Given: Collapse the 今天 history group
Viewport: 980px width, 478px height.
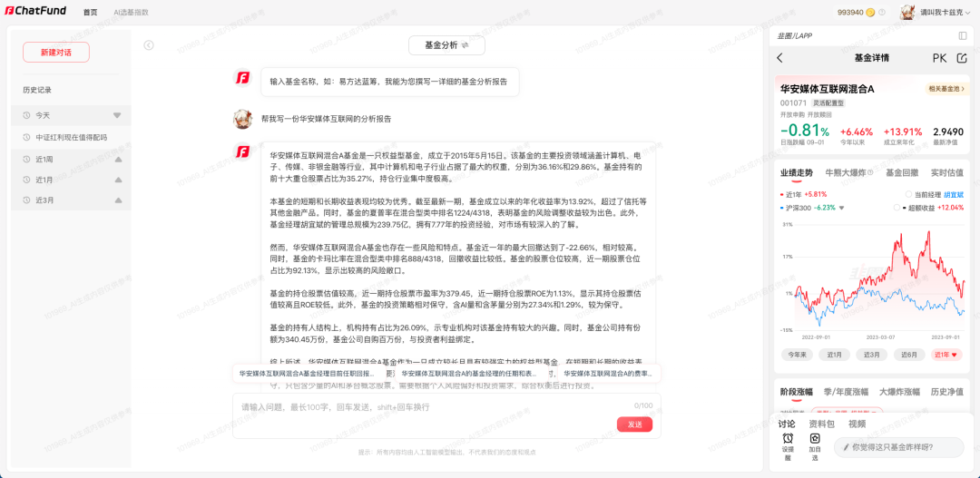Looking at the screenshot, I should 117,115.
